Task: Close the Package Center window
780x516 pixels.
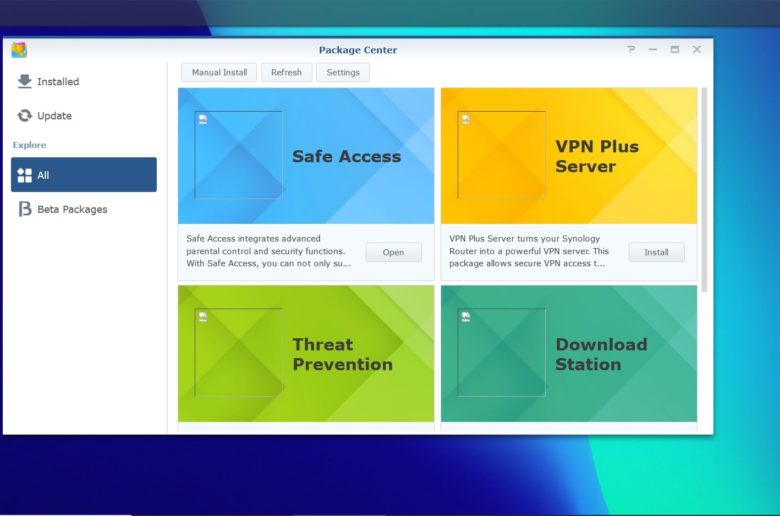Action: [697, 49]
